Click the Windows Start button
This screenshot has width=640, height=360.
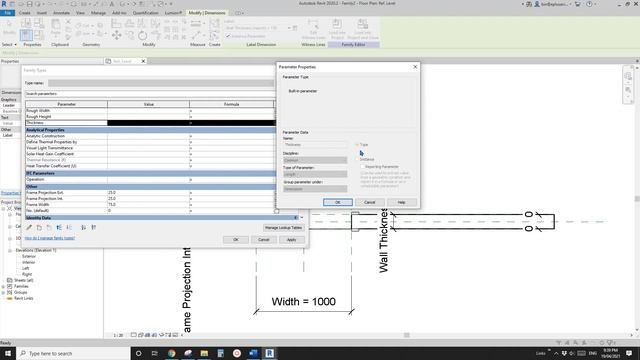point(8,353)
